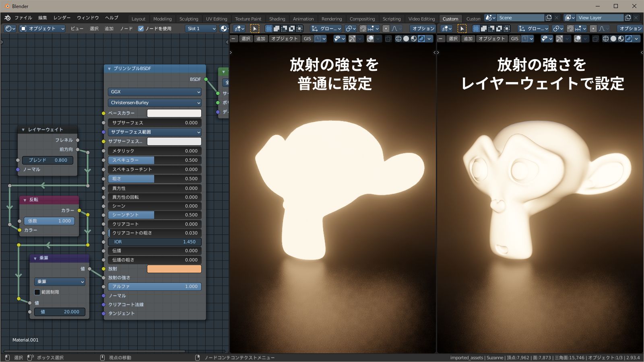Select solid shading in left viewport

406,39
